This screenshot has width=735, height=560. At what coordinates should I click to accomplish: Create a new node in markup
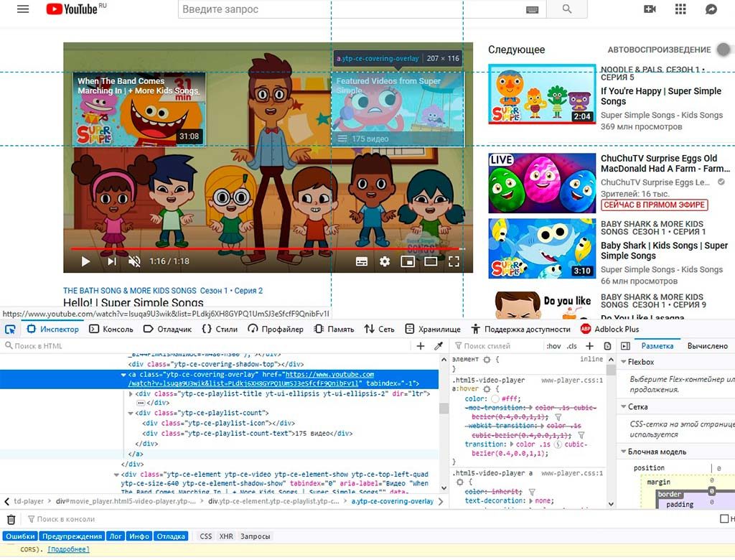pyautogui.click(x=421, y=345)
